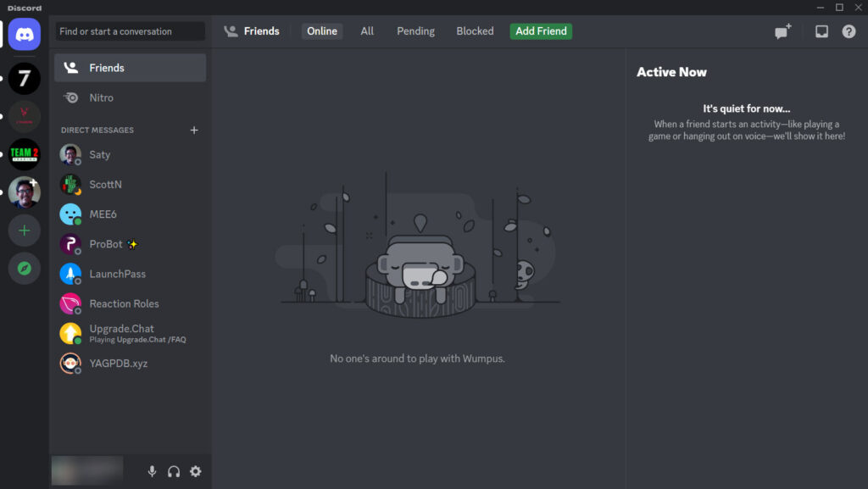Open User Settings gear icon

pos(196,471)
